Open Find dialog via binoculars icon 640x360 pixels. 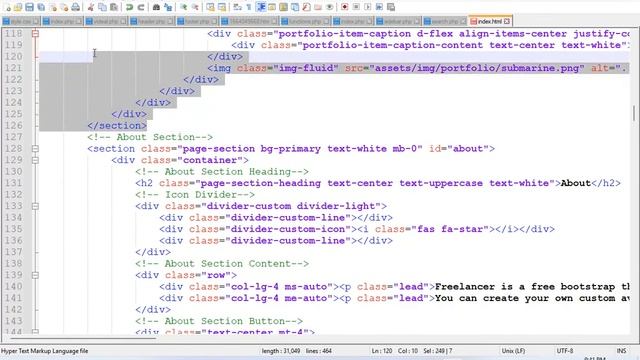click(156, 7)
